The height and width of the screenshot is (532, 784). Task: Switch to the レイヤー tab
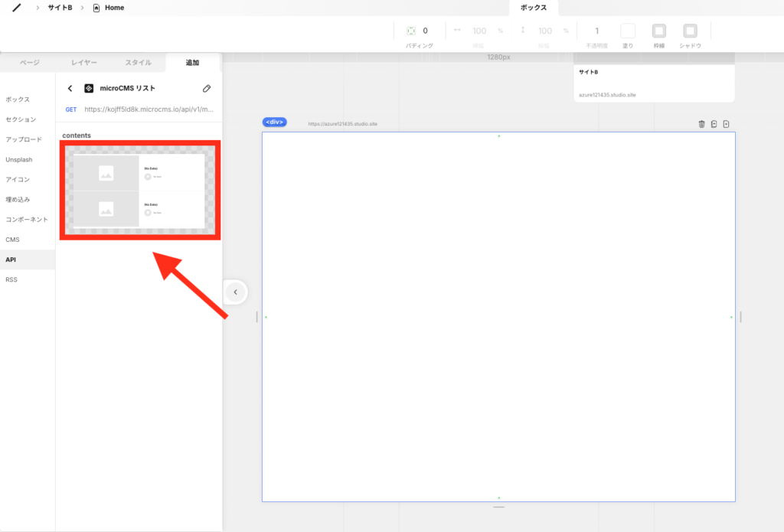pyautogui.click(x=84, y=63)
